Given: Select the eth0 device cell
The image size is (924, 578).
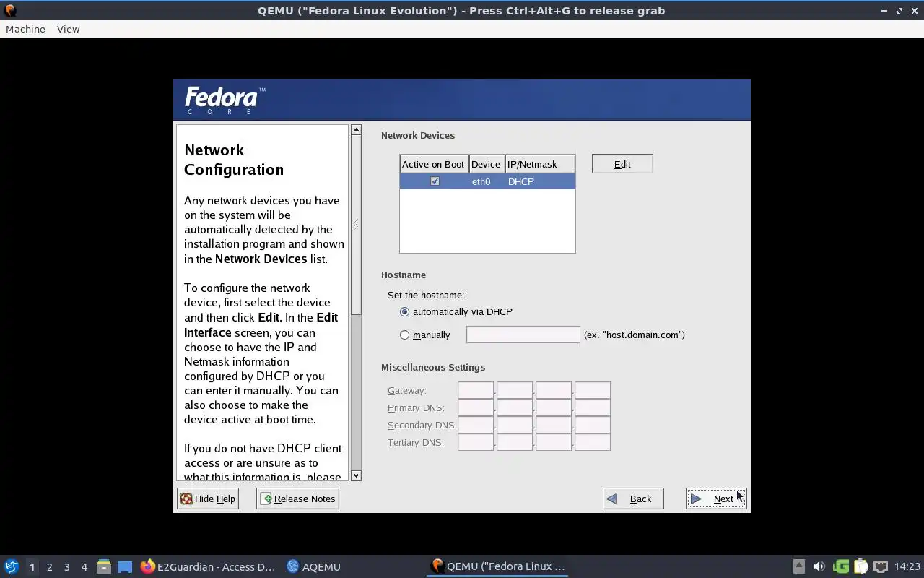Looking at the screenshot, I should click(x=481, y=181).
